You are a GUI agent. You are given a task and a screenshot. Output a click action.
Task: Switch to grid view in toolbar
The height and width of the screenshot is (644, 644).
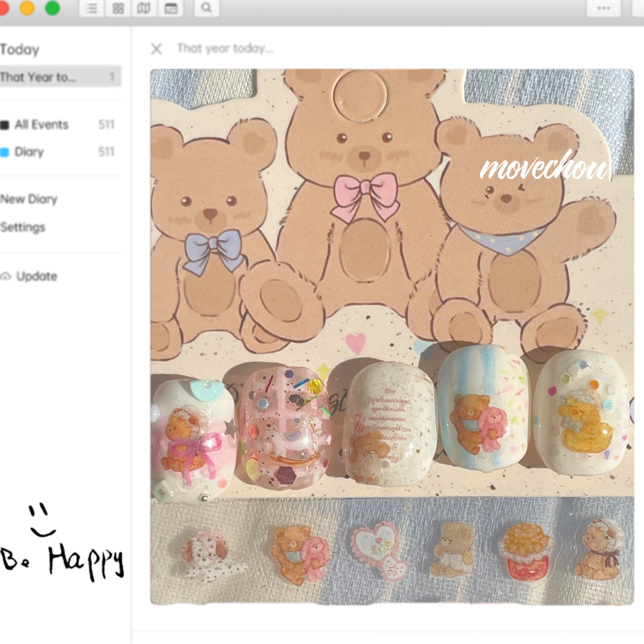pos(118,8)
